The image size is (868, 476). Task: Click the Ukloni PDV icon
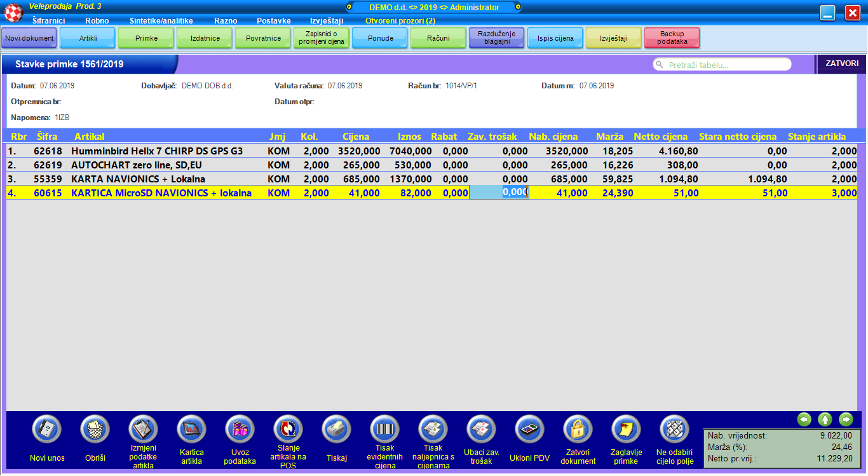click(x=530, y=430)
